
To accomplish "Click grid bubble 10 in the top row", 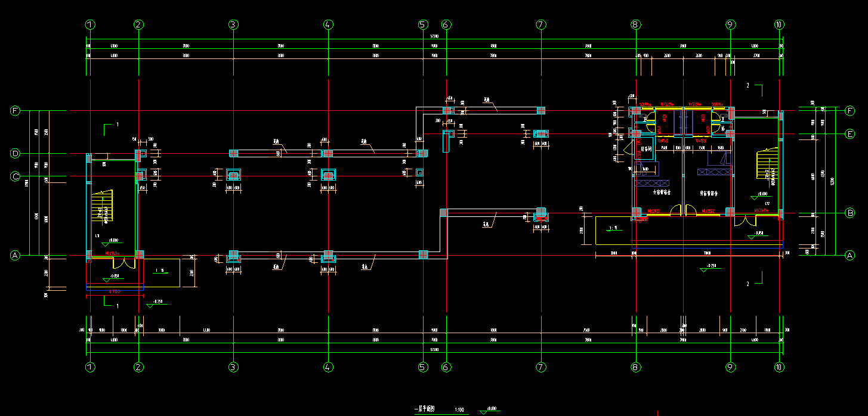I will click(779, 24).
